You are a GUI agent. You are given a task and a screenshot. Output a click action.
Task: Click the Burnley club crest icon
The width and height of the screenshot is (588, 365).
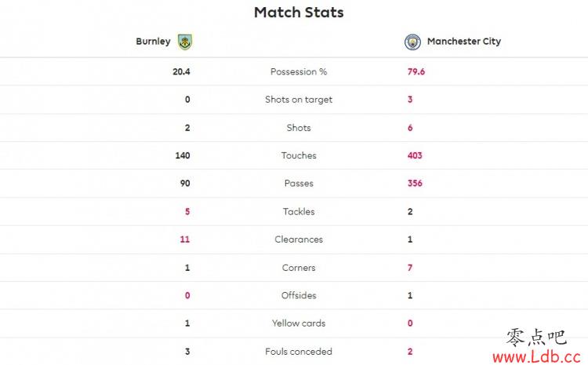click(x=185, y=42)
